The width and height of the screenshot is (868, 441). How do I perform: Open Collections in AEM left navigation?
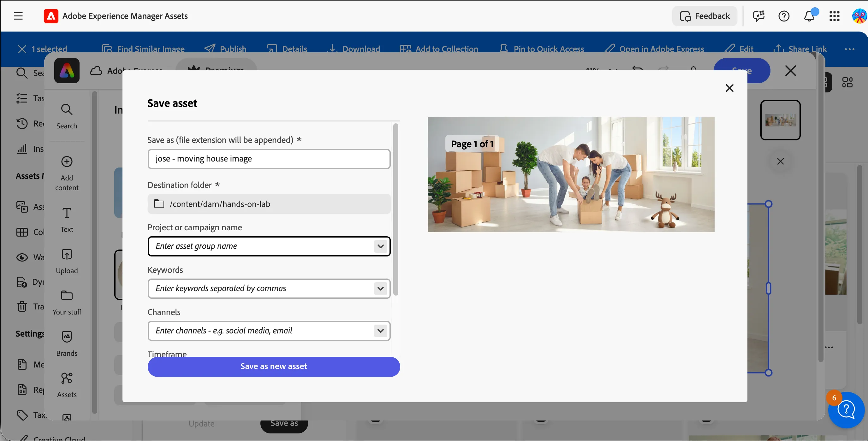(x=30, y=232)
